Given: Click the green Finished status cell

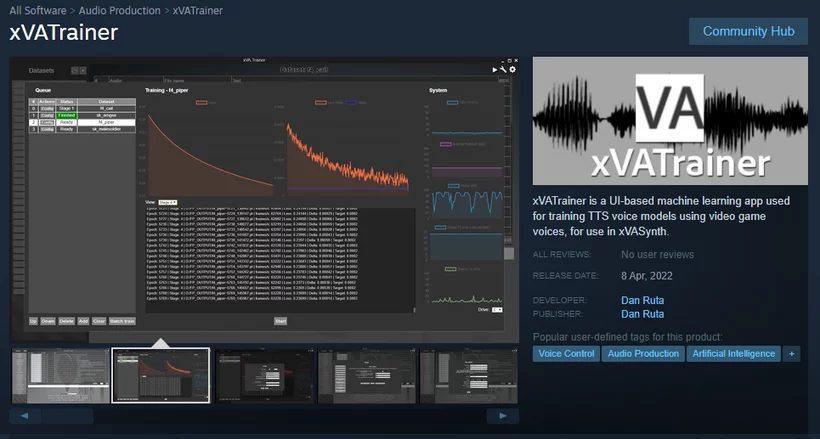Looking at the screenshot, I should tap(66, 115).
